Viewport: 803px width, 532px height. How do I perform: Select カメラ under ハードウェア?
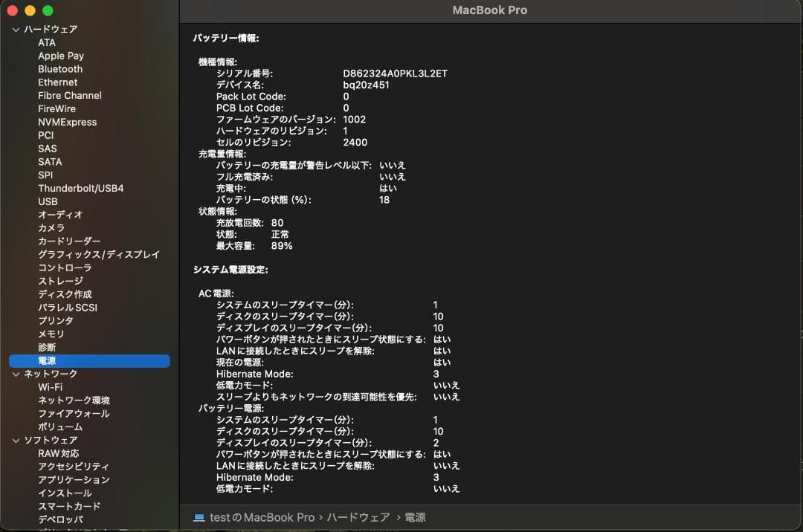click(x=51, y=228)
